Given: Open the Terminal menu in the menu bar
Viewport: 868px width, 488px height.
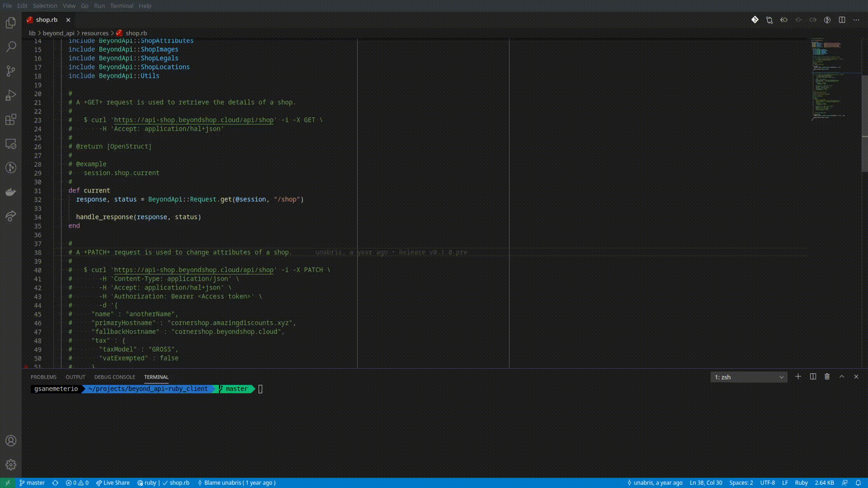Looking at the screenshot, I should (121, 6).
